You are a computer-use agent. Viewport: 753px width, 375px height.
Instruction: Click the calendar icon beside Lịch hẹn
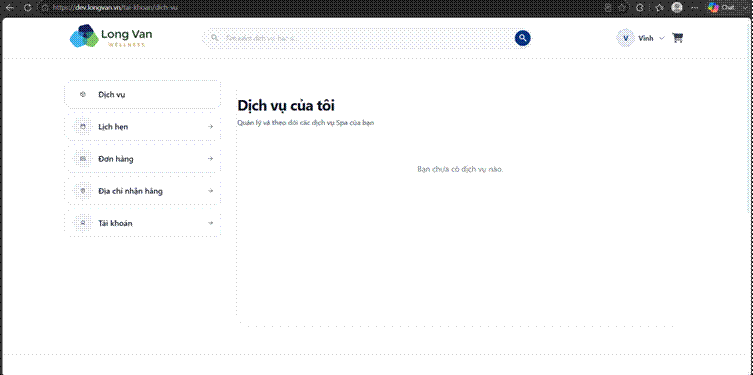(x=83, y=127)
